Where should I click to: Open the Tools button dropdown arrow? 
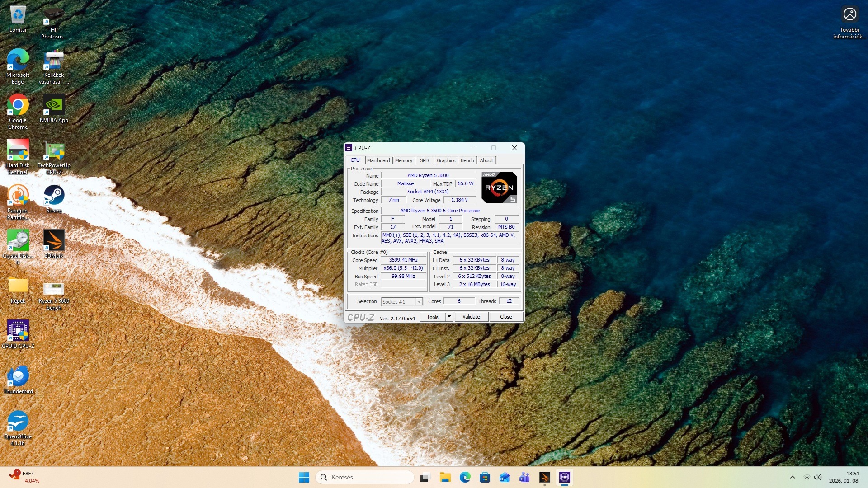449,317
